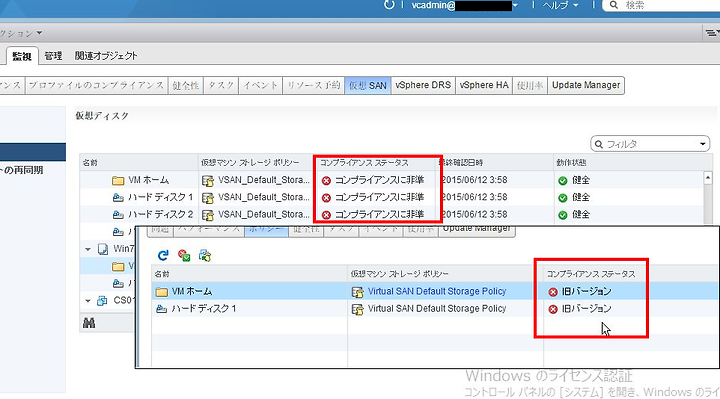Screen dimensions: 720x399
Task: Select the 仮想 SAN sub-tab
Action: pyautogui.click(x=368, y=85)
